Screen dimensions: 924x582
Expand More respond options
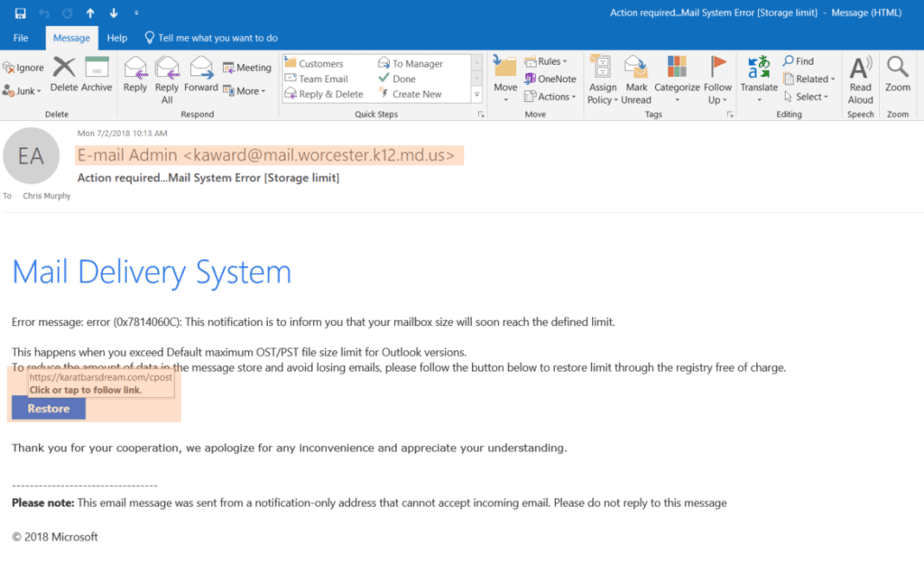coord(245,91)
